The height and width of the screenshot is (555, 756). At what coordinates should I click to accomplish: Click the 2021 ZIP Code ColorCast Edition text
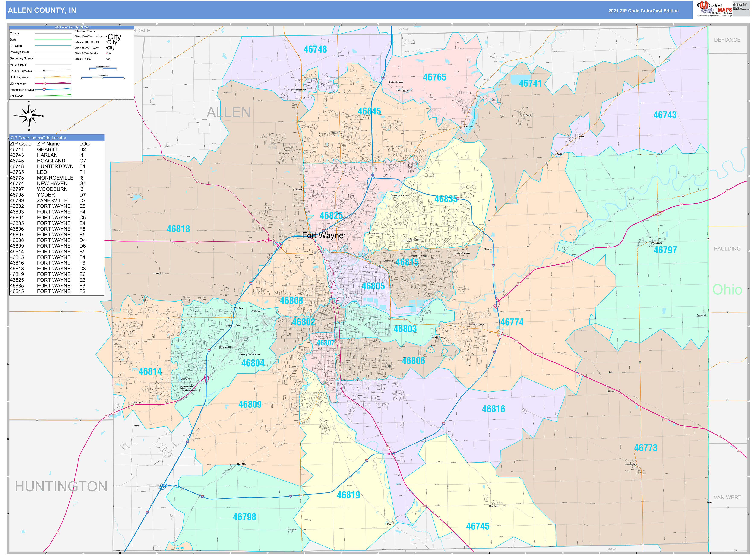643,11
